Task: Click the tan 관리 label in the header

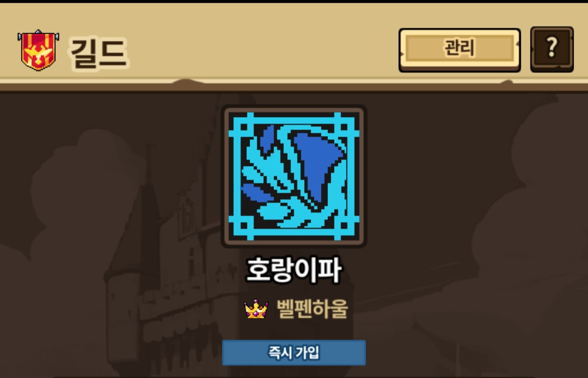Action: coord(459,48)
